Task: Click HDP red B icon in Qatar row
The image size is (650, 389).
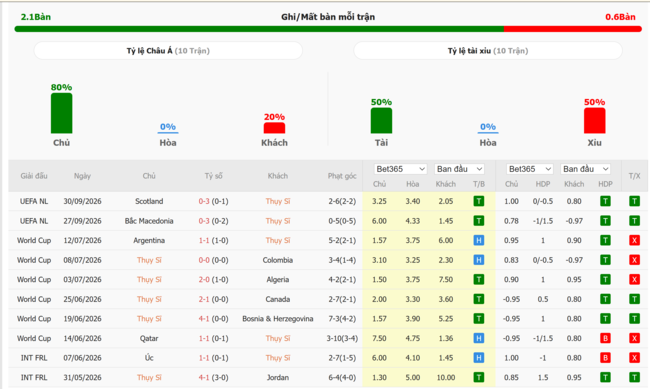Action: click(605, 338)
